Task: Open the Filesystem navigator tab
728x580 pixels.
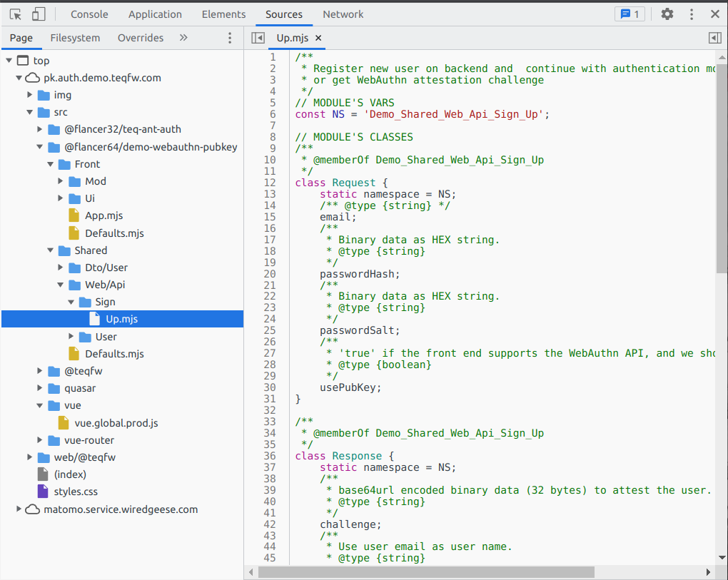Action: click(x=75, y=38)
